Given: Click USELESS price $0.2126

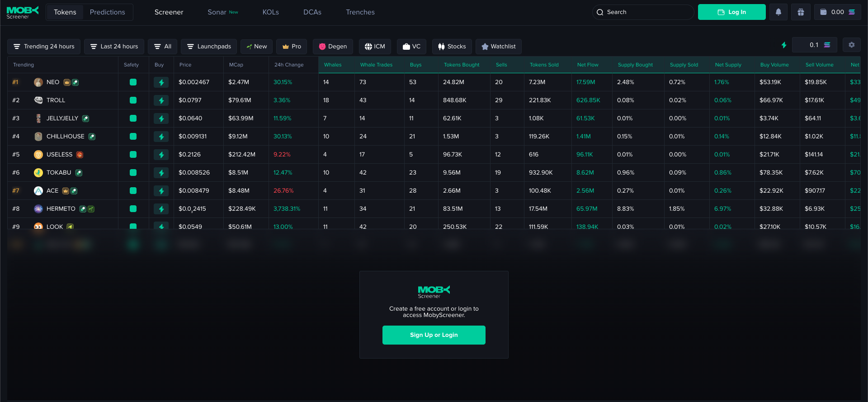Looking at the screenshot, I should tap(189, 155).
